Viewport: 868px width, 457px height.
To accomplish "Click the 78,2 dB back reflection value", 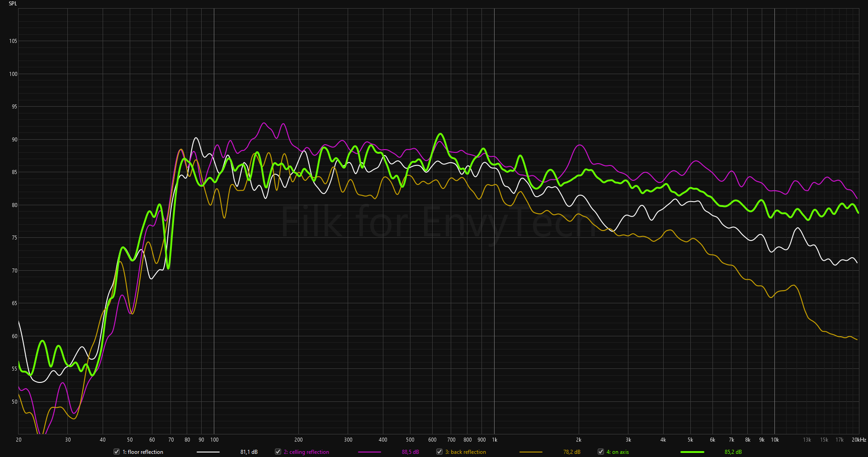I will tap(572, 452).
